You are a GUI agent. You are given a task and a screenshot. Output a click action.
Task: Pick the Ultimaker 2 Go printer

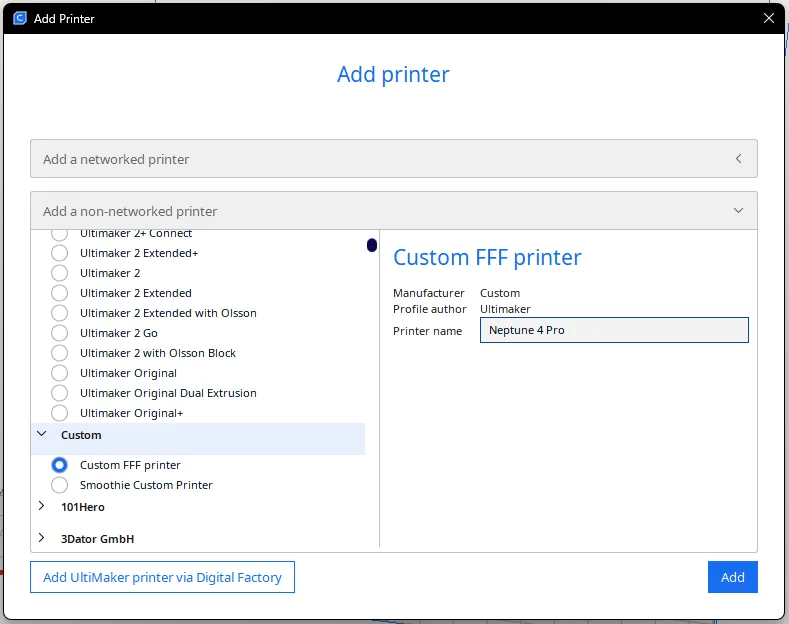[x=59, y=333]
